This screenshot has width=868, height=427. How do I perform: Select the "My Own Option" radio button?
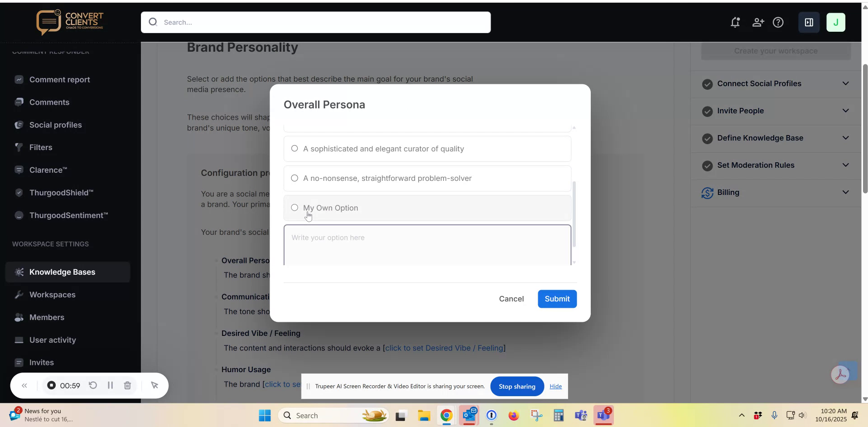294,208
